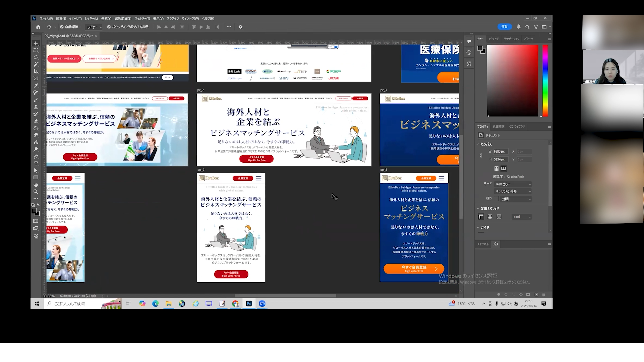Select the Crop tool
644x362 pixels.
36,71
